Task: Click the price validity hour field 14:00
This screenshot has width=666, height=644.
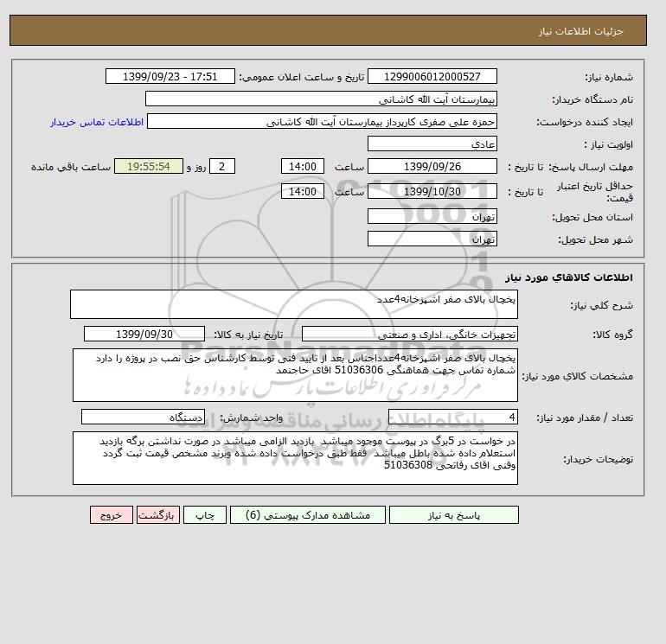Action: 303,191
